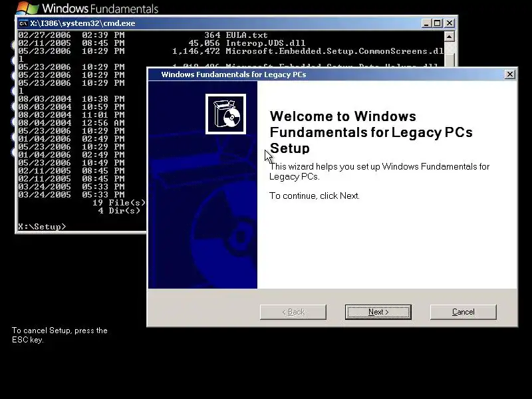Click the 'To cancel Setup, press the ESC key' text
Viewport: 532px width, 399px height.
coord(60,335)
